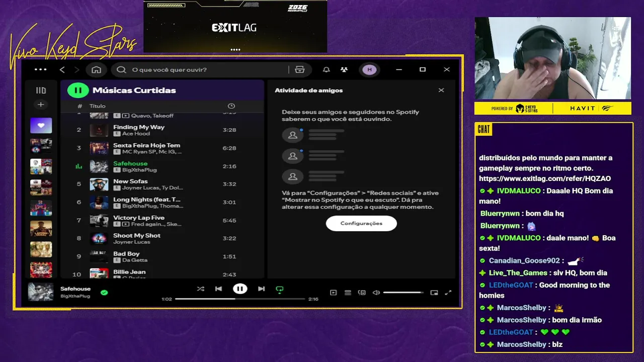Select track Bad Boy

(162, 256)
